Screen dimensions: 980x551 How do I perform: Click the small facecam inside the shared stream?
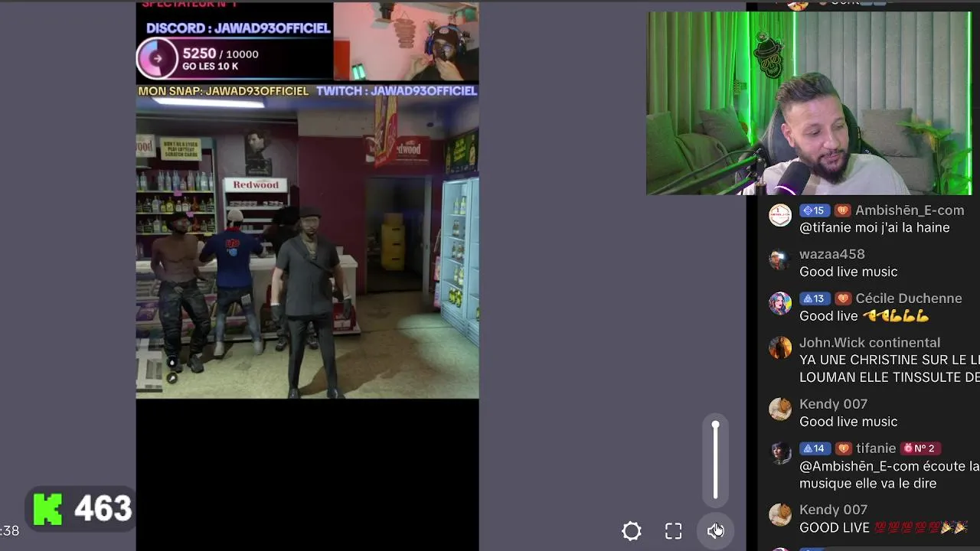406,41
